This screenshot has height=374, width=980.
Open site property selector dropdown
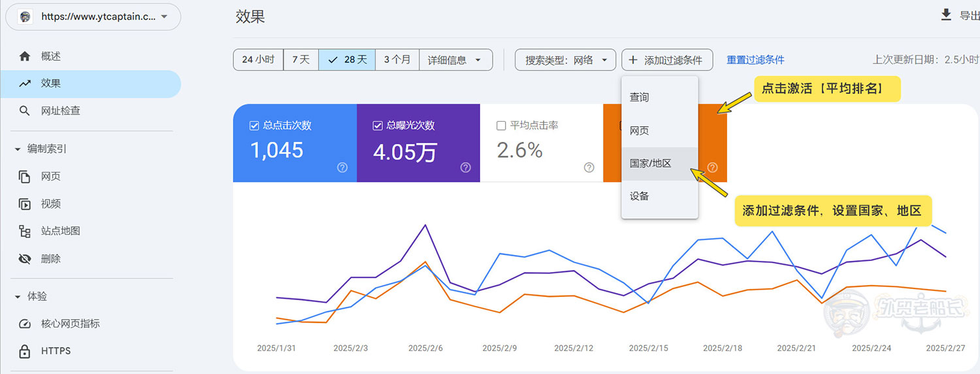click(93, 17)
